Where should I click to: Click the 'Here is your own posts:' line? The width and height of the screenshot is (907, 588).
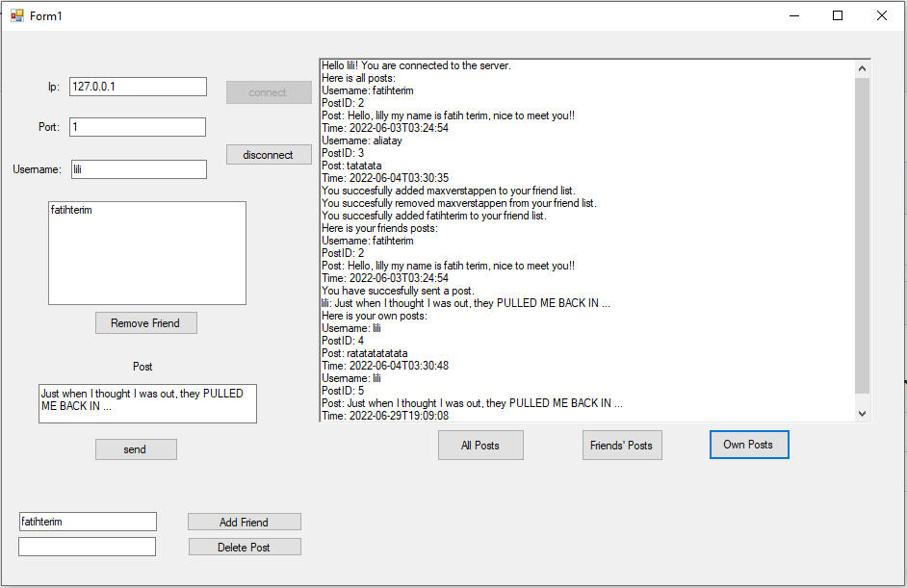point(375,316)
